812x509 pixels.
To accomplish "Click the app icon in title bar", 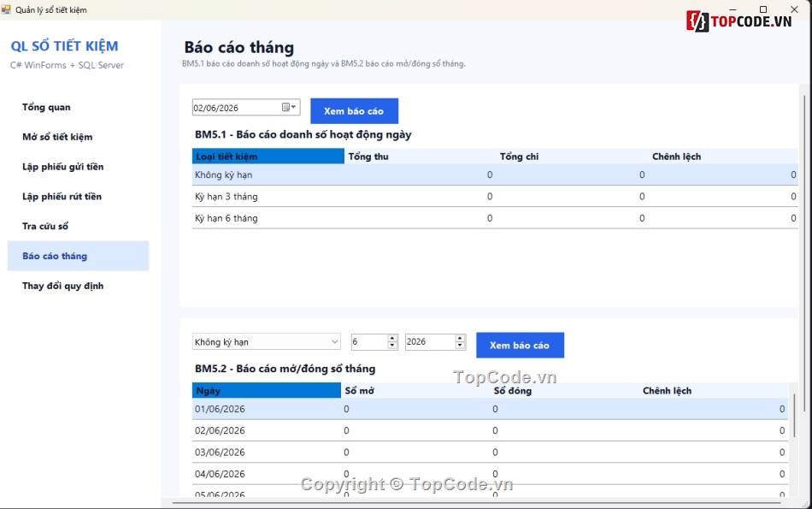I will (6, 9).
